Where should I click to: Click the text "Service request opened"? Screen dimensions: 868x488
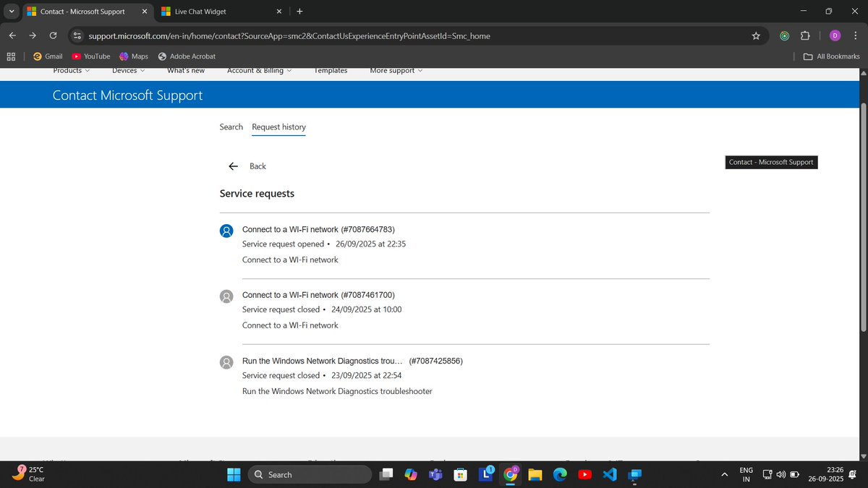pyautogui.click(x=283, y=244)
